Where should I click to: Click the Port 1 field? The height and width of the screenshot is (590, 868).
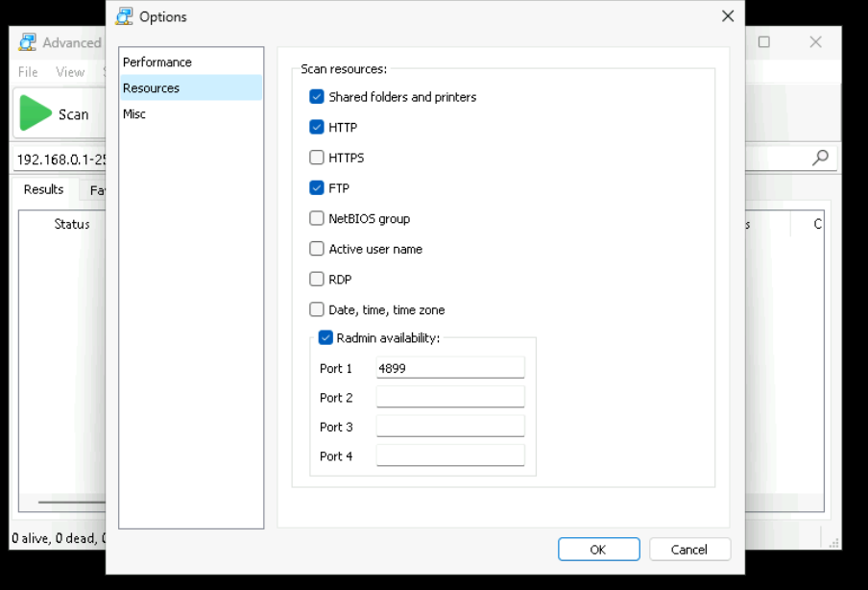point(449,368)
